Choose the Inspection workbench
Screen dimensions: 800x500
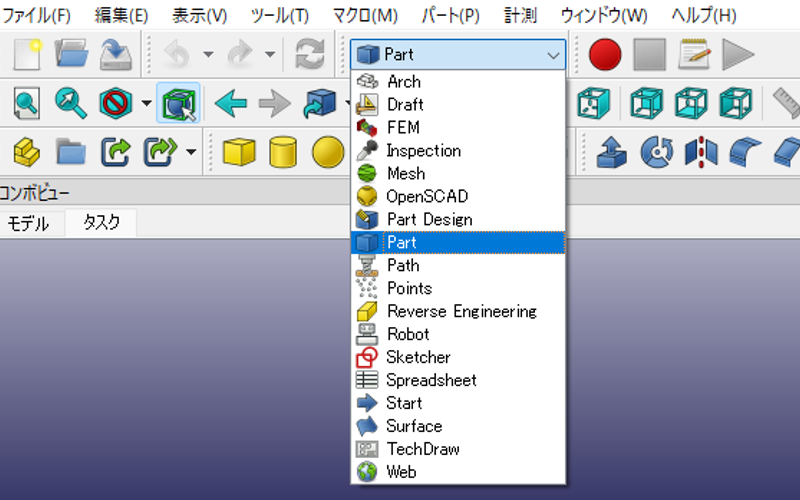458,151
